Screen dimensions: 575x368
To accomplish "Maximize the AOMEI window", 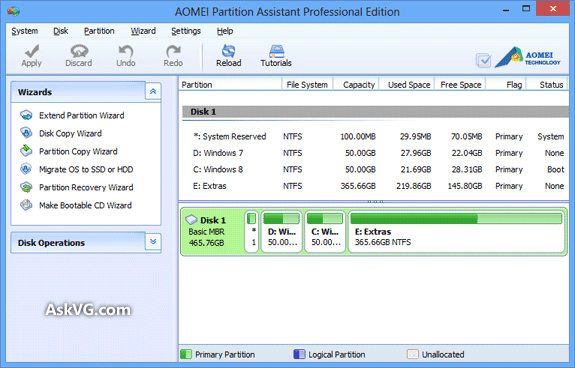I will pos(526,9).
